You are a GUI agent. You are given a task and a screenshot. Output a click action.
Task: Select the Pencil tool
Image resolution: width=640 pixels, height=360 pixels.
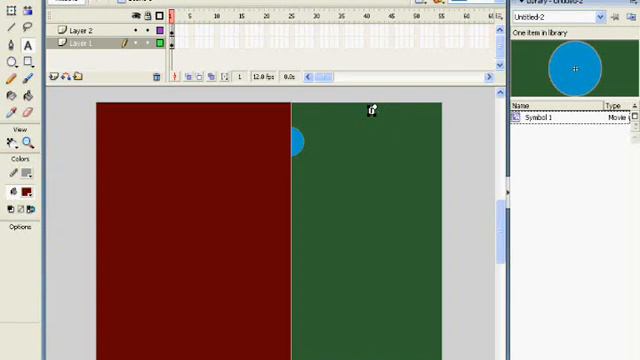click(x=11, y=79)
